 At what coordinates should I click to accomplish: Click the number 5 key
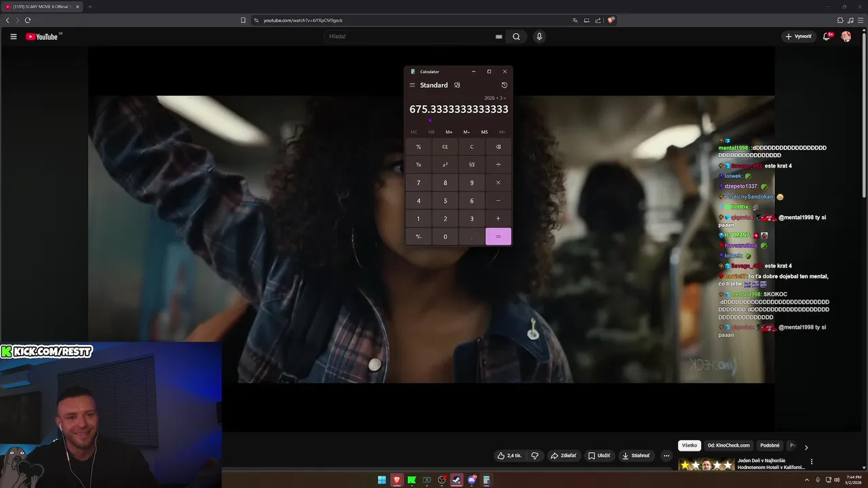[445, 201]
